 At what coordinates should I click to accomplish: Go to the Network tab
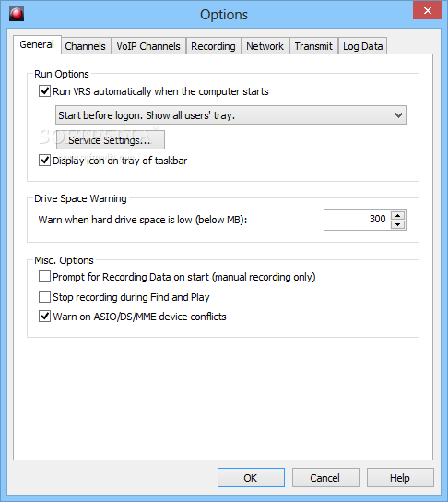[x=265, y=46]
